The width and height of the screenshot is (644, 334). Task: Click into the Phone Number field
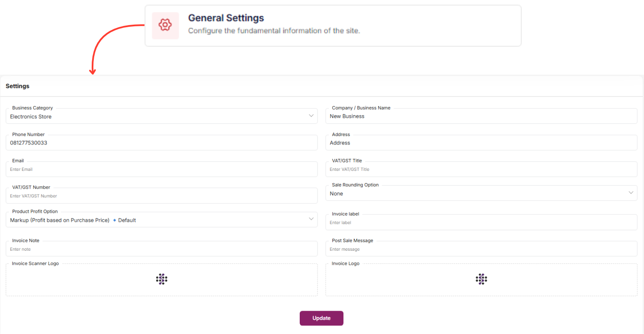[x=161, y=143]
